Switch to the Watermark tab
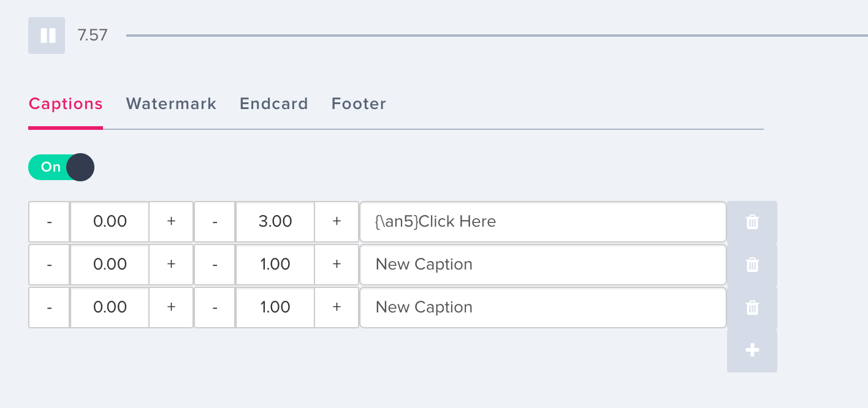 (x=171, y=104)
